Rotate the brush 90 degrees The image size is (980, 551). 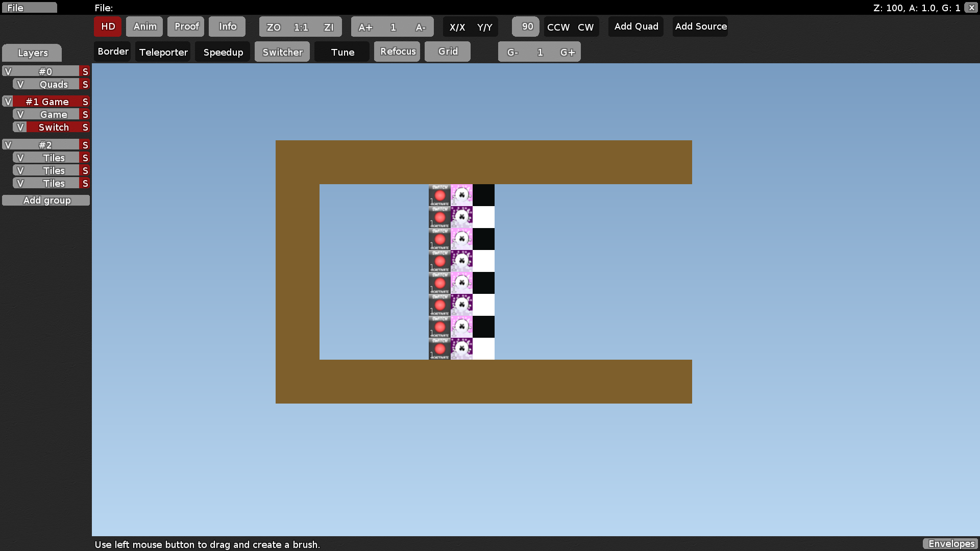click(525, 27)
